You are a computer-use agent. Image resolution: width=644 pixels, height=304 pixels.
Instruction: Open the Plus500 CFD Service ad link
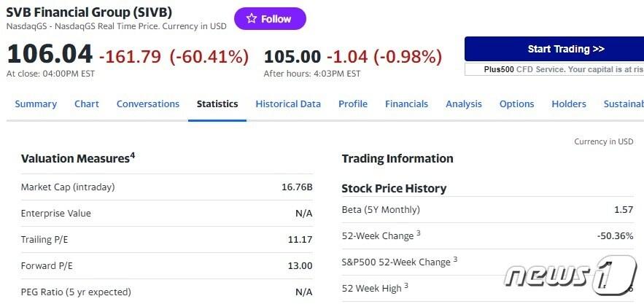point(554,69)
